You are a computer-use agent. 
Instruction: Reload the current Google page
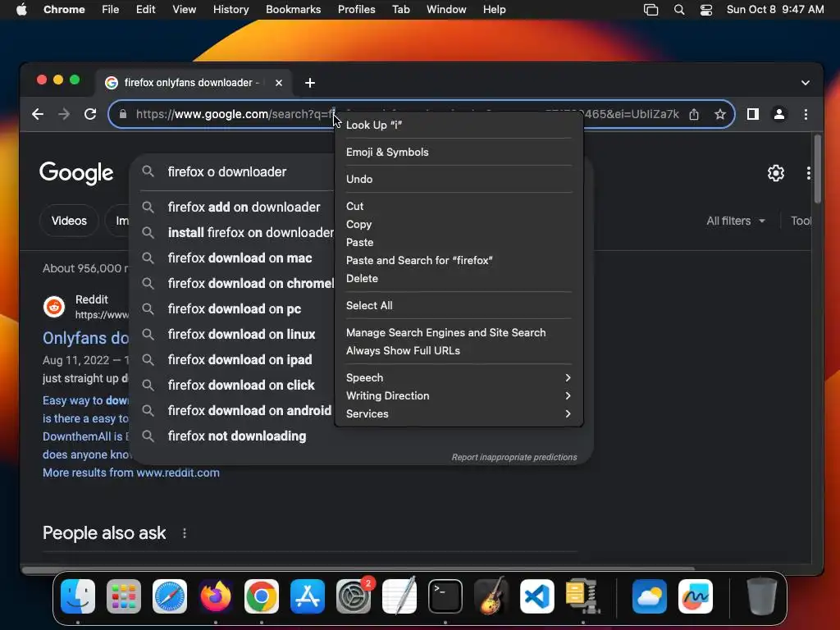coord(90,114)
